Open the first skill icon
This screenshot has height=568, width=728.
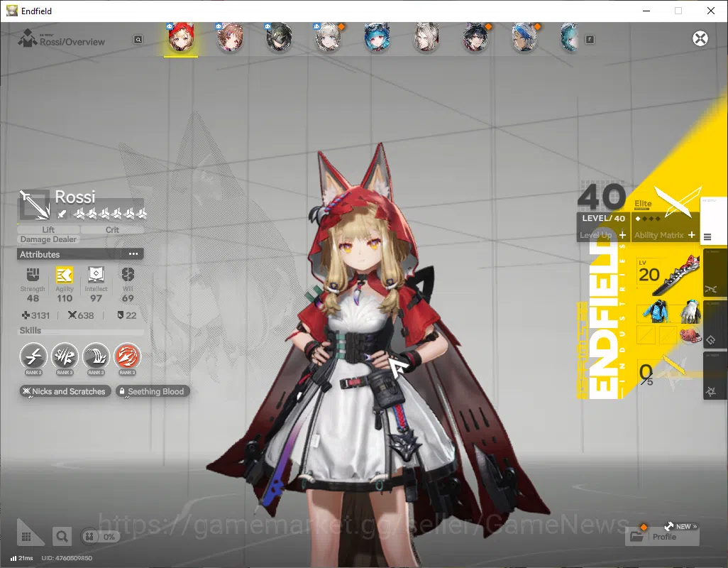point(33,356)
